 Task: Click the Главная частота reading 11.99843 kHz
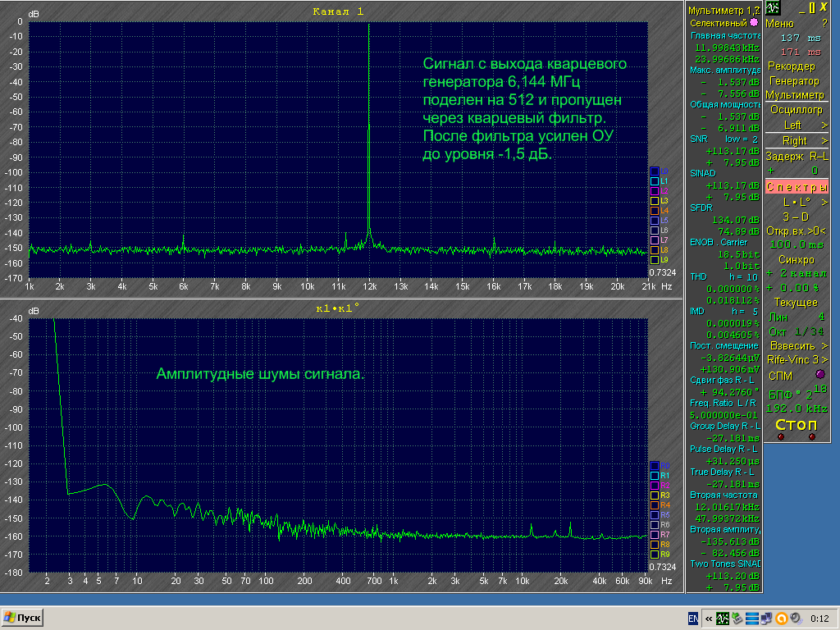[x=727, y=48]
